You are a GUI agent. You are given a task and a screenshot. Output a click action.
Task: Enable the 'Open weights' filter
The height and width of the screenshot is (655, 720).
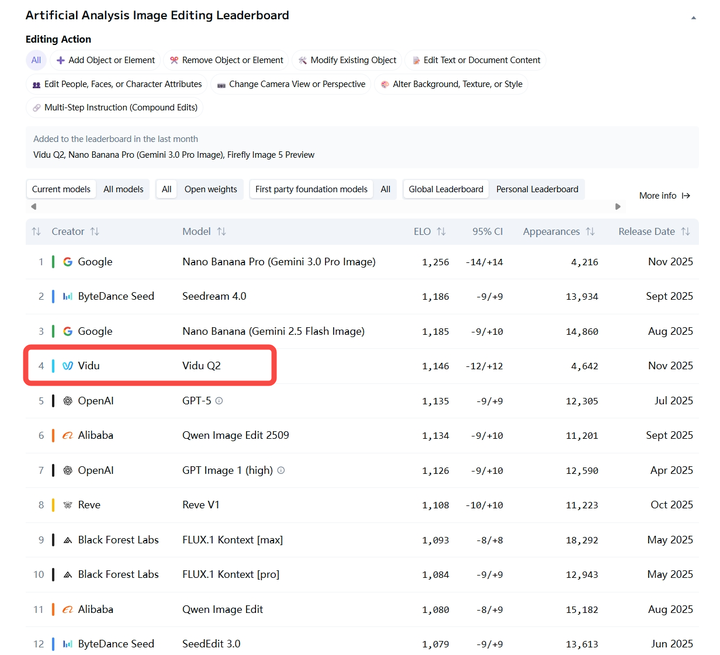coord(210,189)
